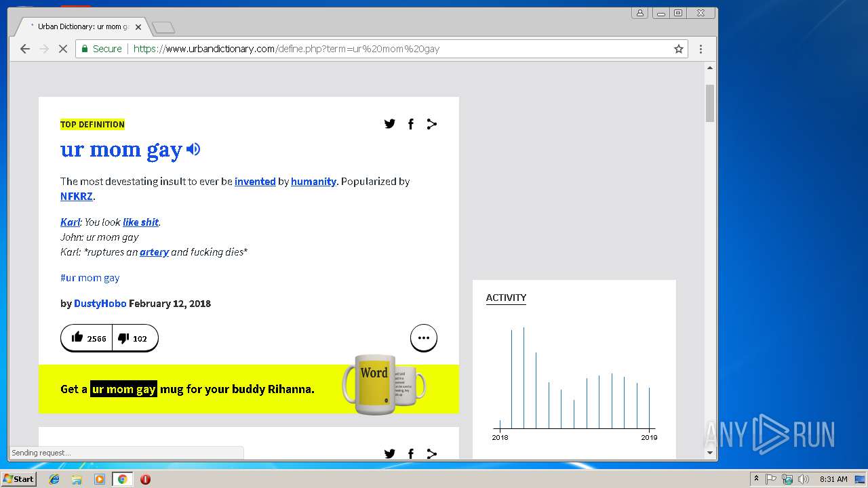Click the ACTIVITY heading
The image size is (868, 488).
506,298
